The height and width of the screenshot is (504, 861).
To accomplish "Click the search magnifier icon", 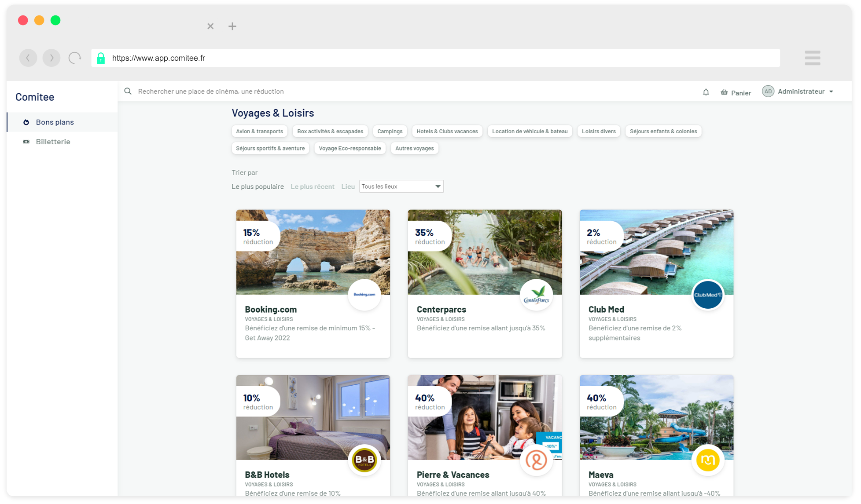I will click(x=128, y=91).
